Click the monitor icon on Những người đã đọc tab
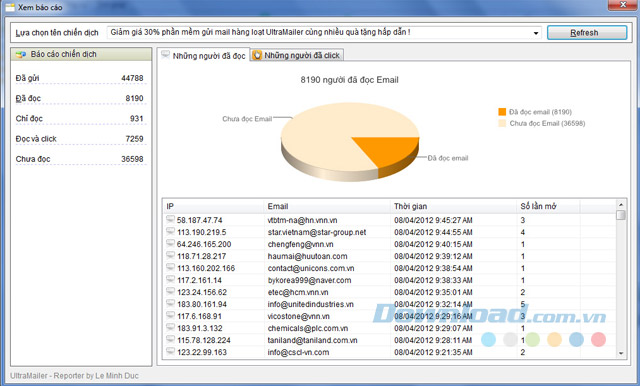The height and width of the screenshot is (386, 640). 165,55
